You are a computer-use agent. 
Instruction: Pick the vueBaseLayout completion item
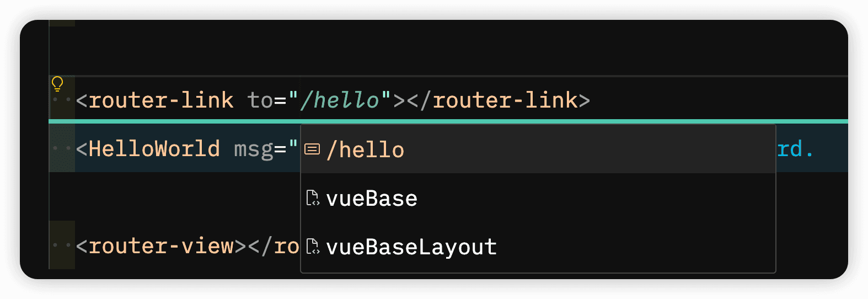click(x=411, y=247)
